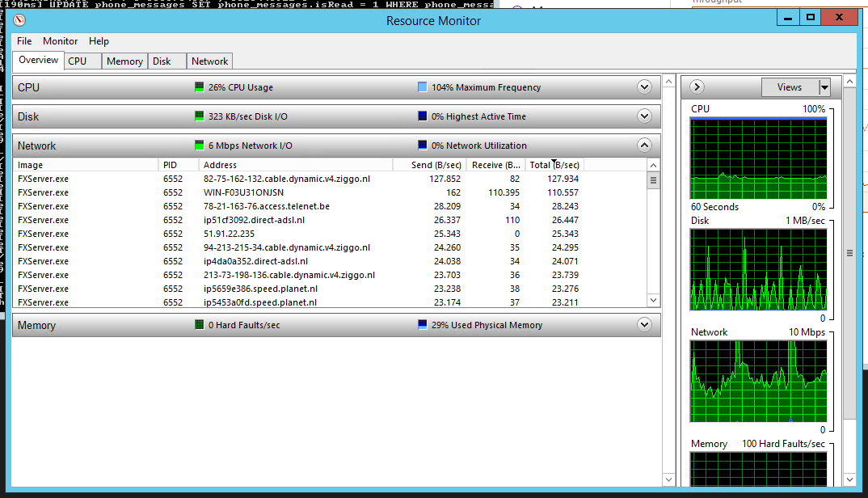868x498 pixels.
Task: Switch to the Memory tab
Action: 124,61
